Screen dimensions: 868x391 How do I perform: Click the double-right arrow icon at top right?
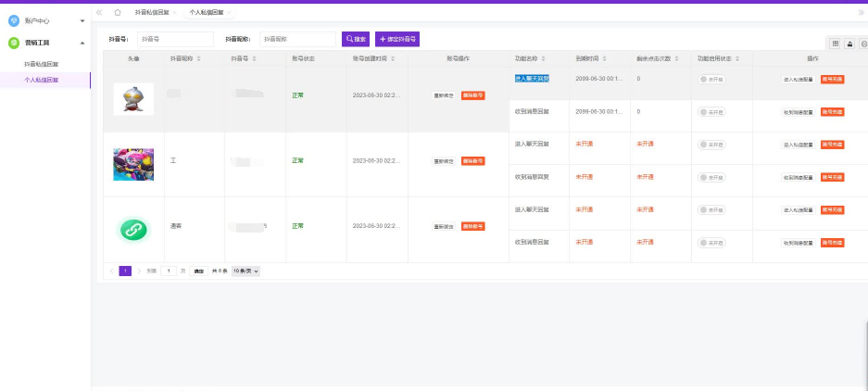[x=861, y=12]
